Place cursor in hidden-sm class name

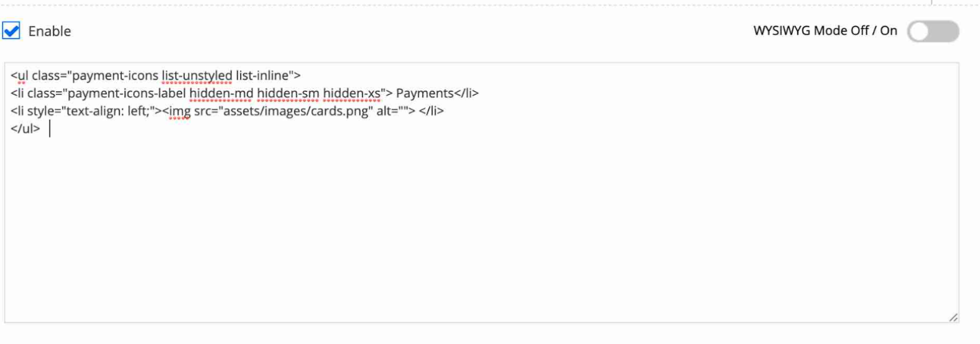(x=288, y=93)
